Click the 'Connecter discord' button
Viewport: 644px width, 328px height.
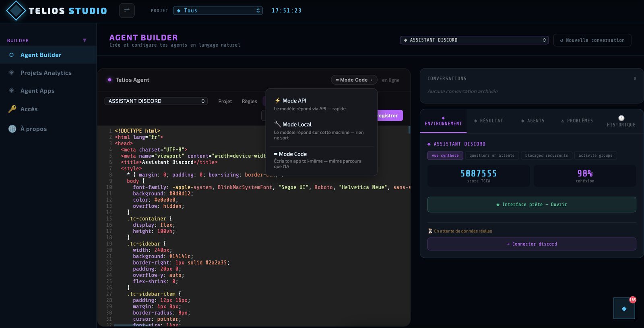532,244
